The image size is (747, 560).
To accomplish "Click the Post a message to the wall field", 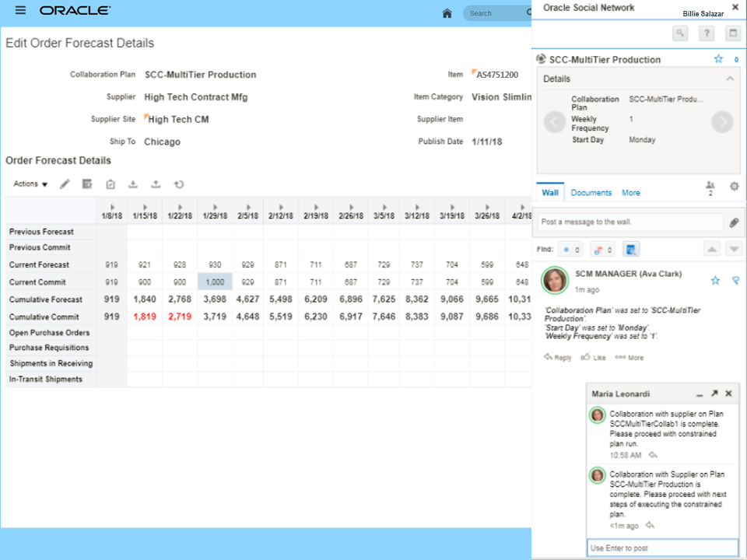I will [630, 222].
